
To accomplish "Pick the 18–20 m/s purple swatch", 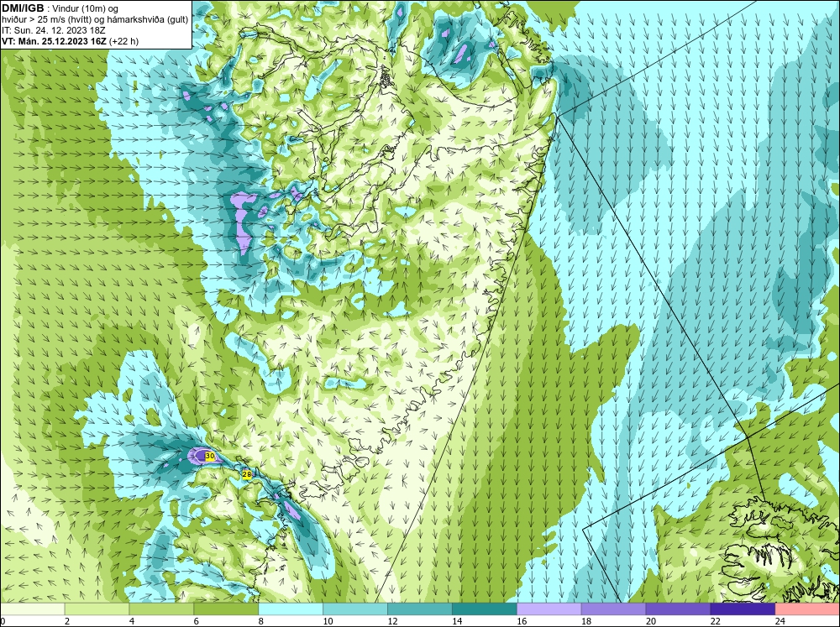I will pyautogui.click(x=613, y=609).
